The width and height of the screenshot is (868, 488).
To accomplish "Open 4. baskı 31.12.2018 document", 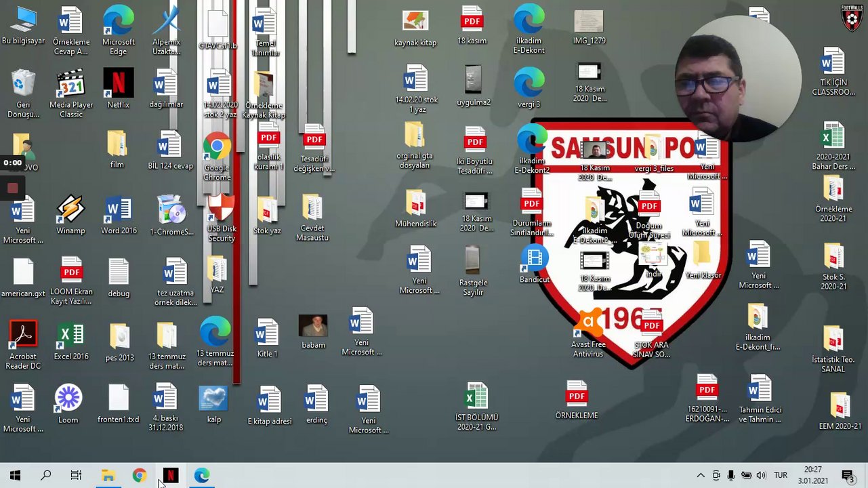I will [x=165, y=407].
